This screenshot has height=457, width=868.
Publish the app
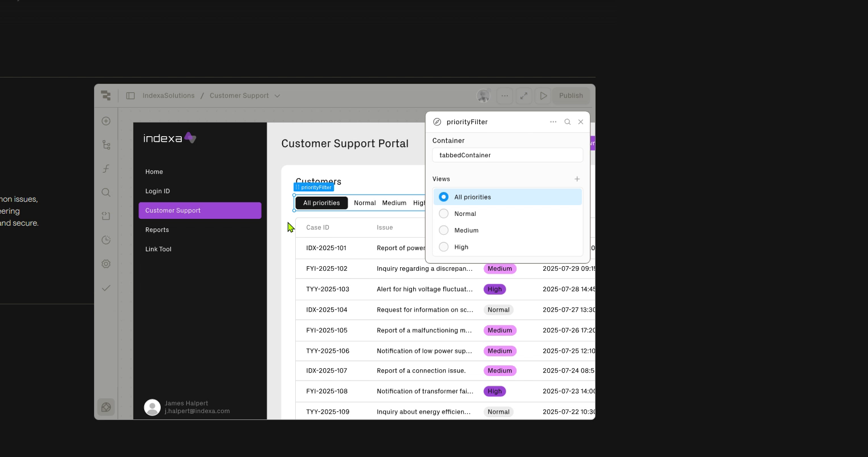point(570,96)
